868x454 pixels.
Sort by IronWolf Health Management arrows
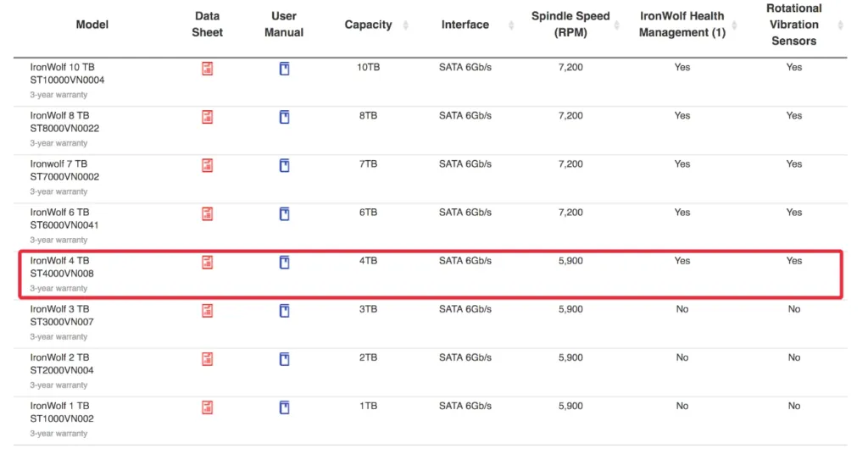click(x=734, y=25)
